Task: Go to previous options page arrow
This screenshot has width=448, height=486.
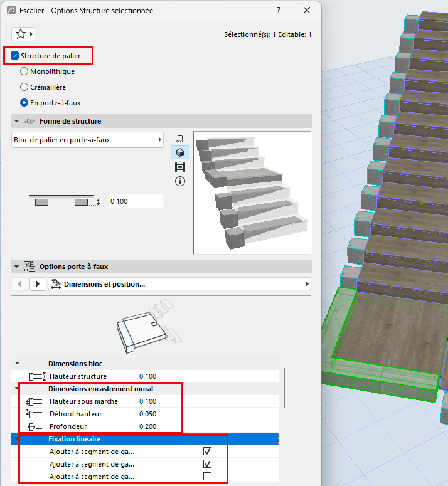Action: tap(20, 284)
